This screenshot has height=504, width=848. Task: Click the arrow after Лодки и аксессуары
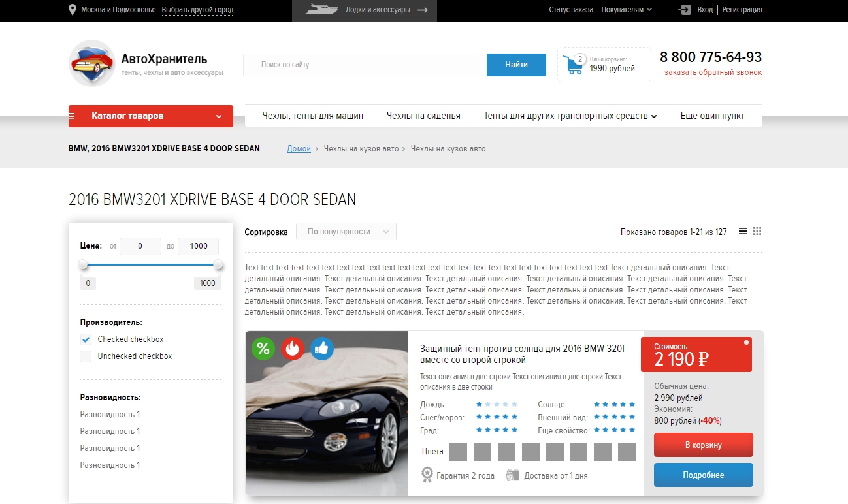point(422,10)
